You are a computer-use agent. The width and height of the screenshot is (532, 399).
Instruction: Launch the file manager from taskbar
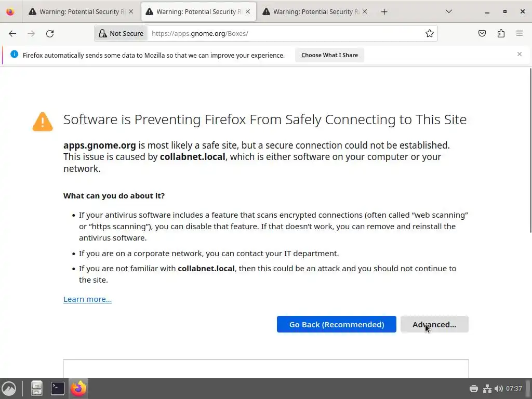[x=37, y=389]
